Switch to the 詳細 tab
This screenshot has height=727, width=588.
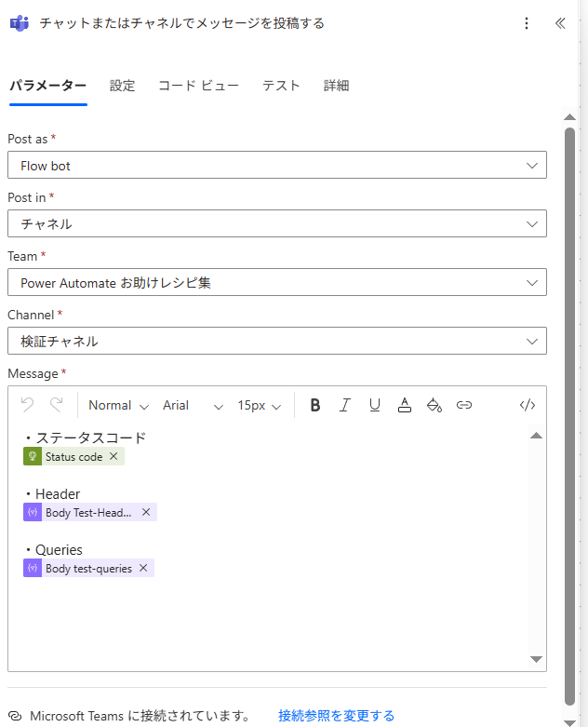point(337,86)
